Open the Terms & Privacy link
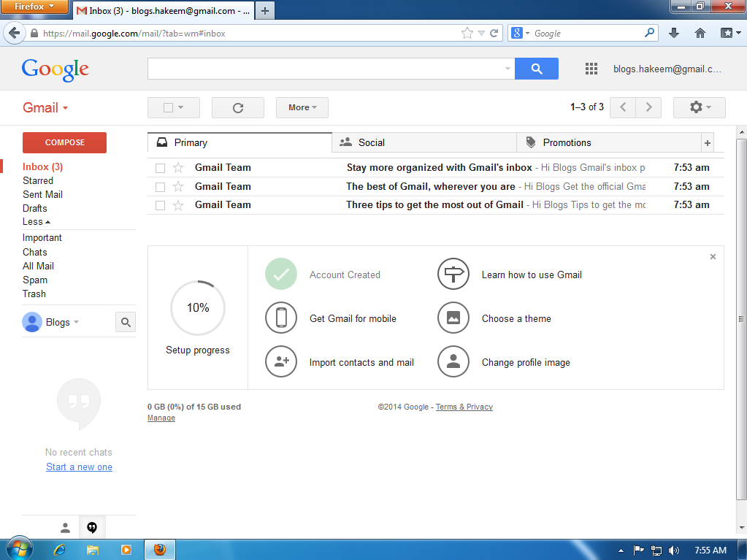 pos(464,407)
